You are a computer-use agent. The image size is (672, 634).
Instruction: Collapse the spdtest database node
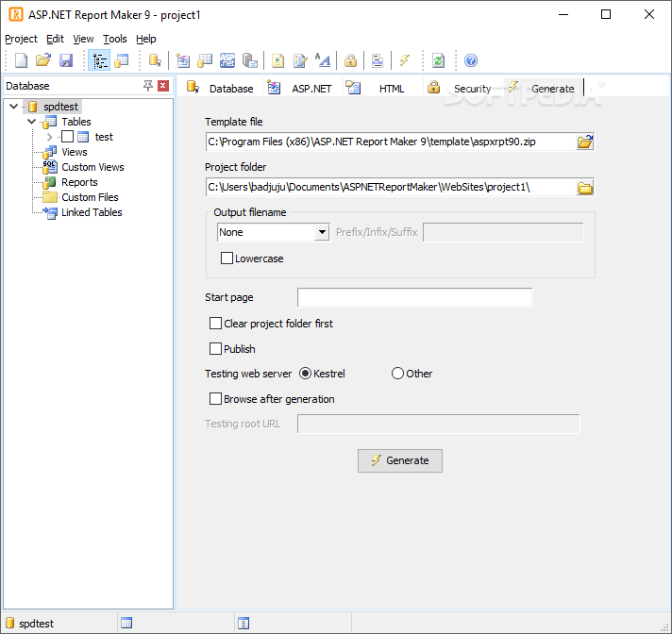(14, 107)
